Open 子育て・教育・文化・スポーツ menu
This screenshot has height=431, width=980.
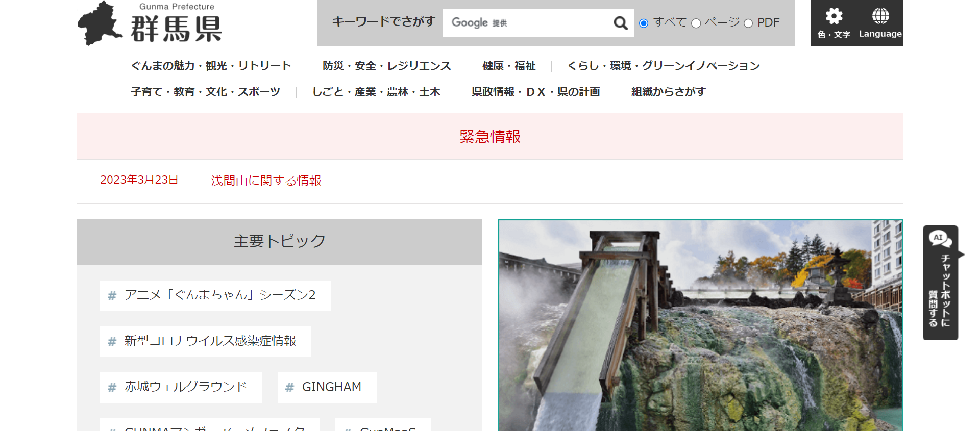[206, 92]
